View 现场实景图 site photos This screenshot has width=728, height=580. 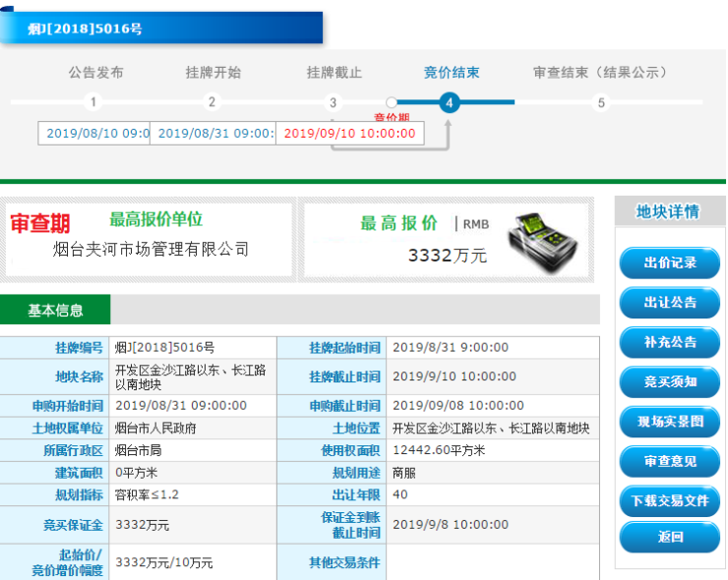(669, 420)
